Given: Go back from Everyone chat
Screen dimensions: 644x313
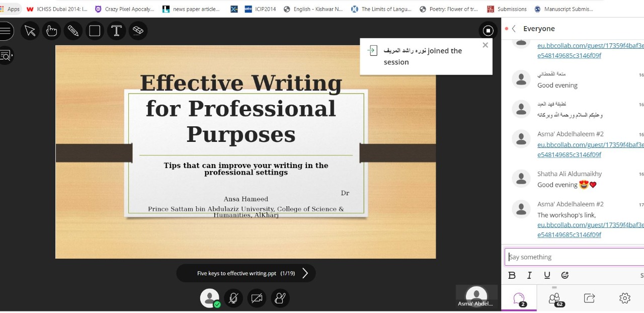Looking at the screenshot, I should [x=514, y=29].
